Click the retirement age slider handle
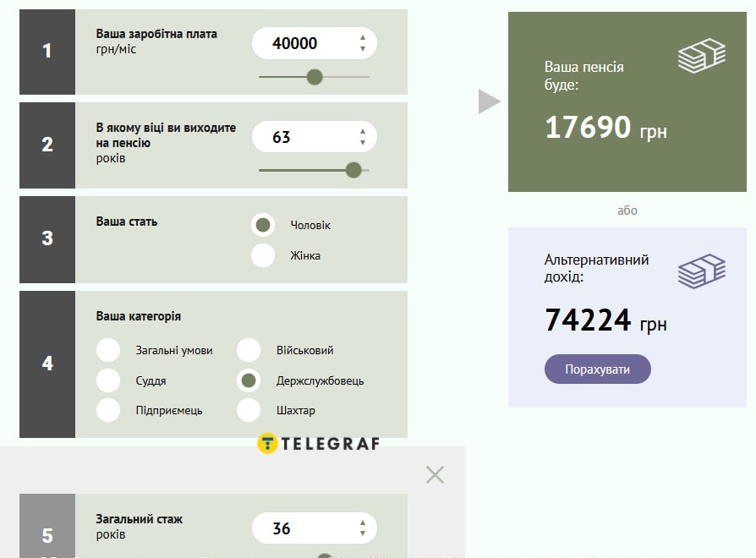Screen dimensions: 756x558 click(353, 170)
